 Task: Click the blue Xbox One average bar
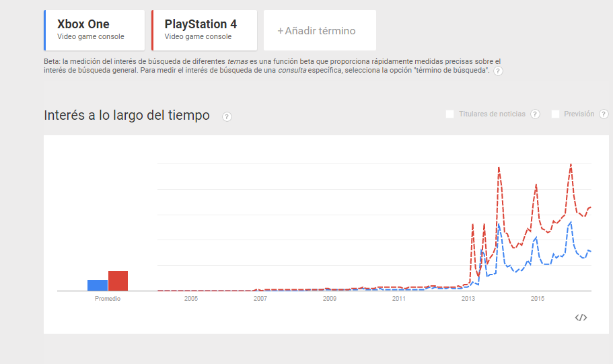click(98, 285)
